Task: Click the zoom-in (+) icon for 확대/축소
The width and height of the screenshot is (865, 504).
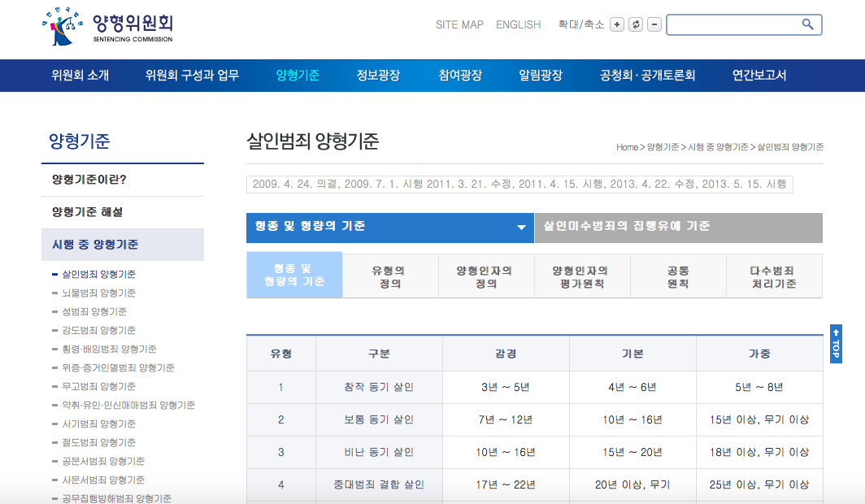Action: tap(618, 24)
